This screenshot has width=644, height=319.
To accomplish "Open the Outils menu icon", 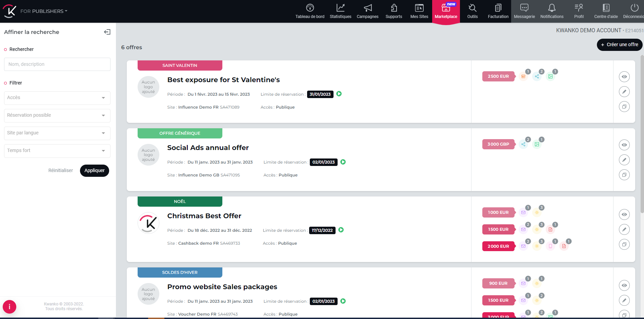I will click(472, 8).
